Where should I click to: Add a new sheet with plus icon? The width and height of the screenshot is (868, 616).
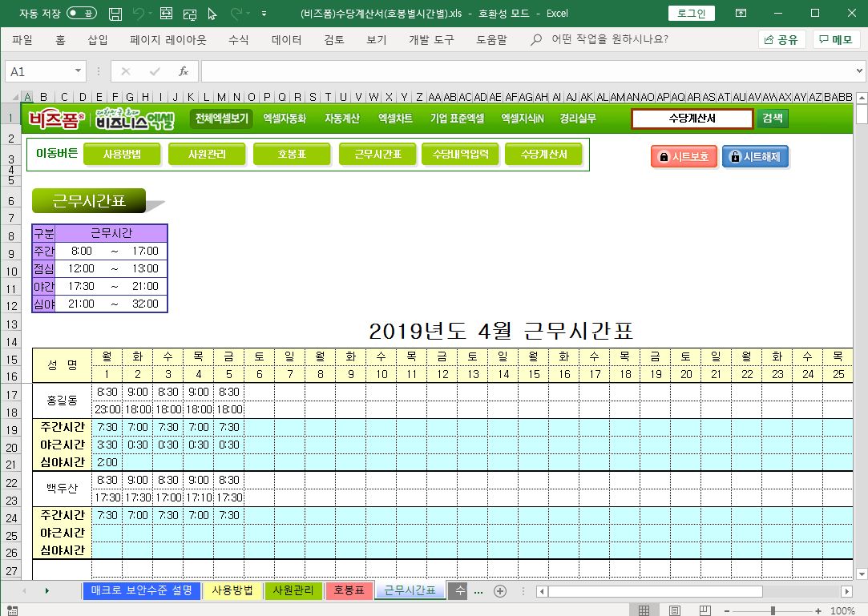500,591
